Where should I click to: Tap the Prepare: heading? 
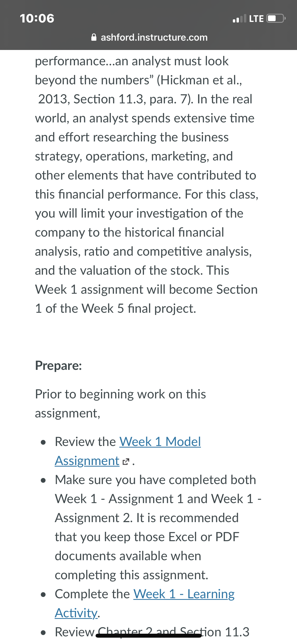[59, 366]
